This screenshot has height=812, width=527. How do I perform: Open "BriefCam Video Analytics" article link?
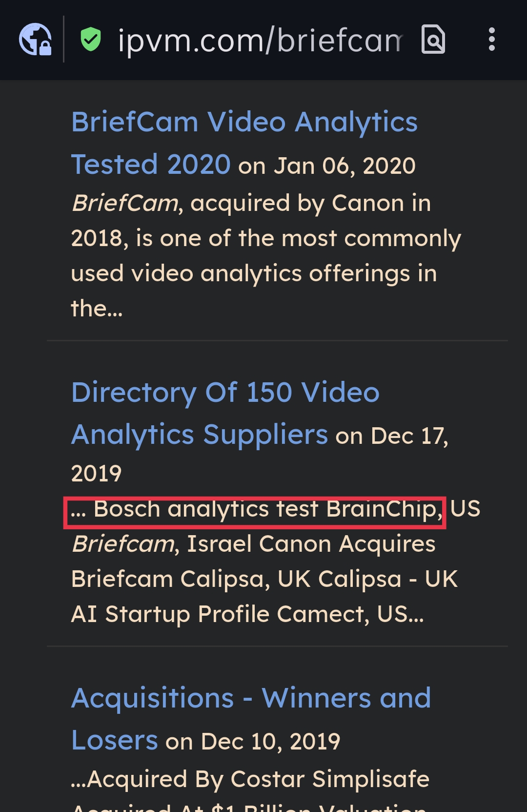tap(244, 122)
